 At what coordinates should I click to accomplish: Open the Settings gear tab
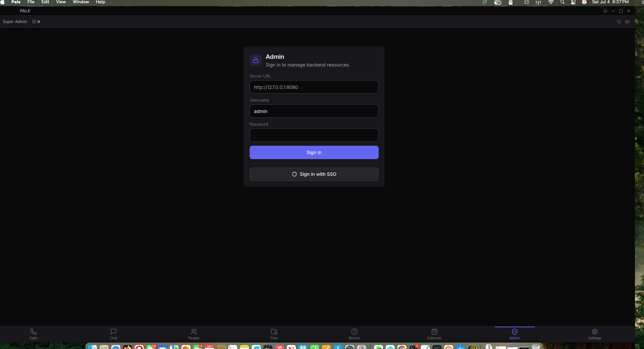pos(595,334)
